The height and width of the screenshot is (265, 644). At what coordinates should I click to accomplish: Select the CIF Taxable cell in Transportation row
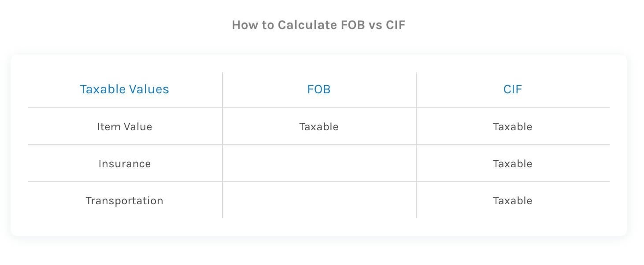[513, 201]
